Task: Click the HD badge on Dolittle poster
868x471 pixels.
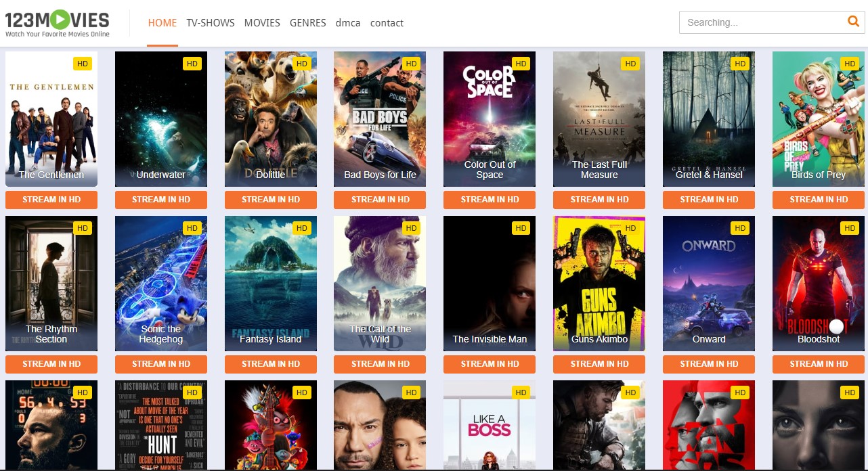Action: 302,64
